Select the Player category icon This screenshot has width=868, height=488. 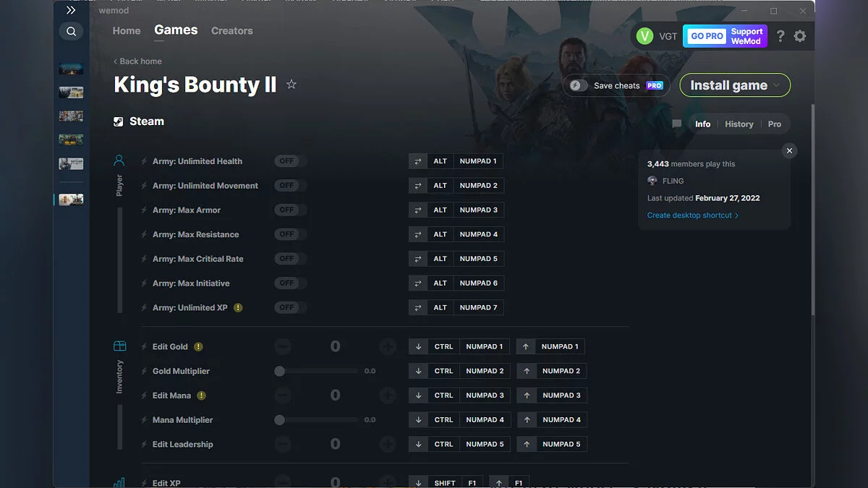click(119, 160)
